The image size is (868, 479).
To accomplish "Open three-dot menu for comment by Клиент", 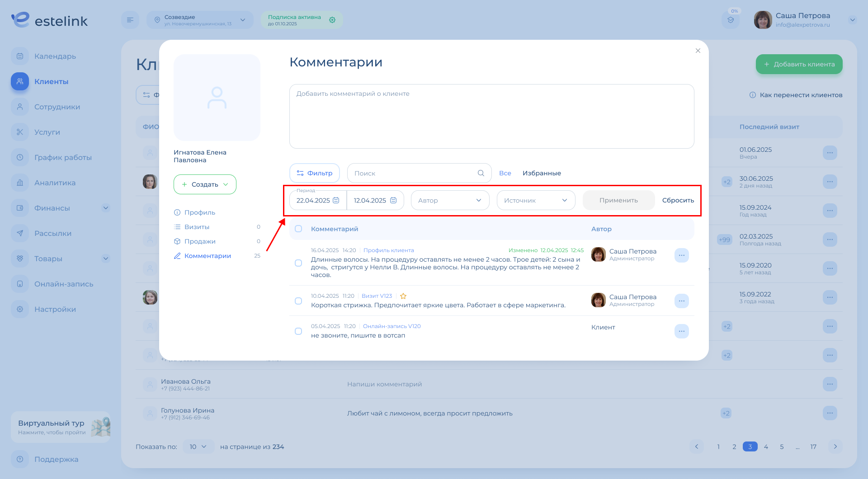I will coord(681,331).
